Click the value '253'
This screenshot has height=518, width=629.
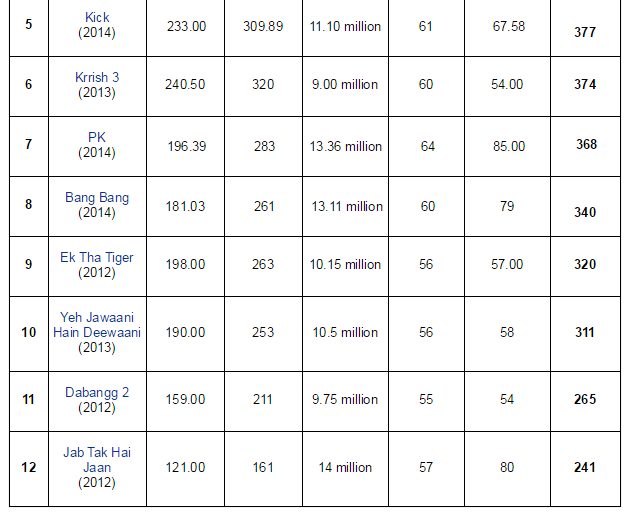pos(263,333)
